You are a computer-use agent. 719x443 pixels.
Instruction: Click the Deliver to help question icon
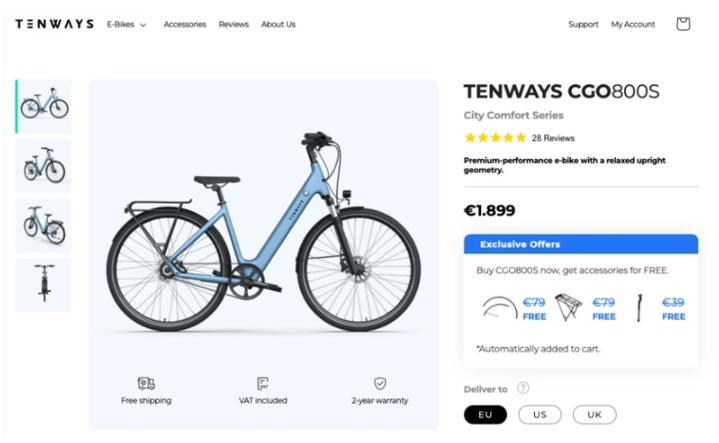pos(523,389)
